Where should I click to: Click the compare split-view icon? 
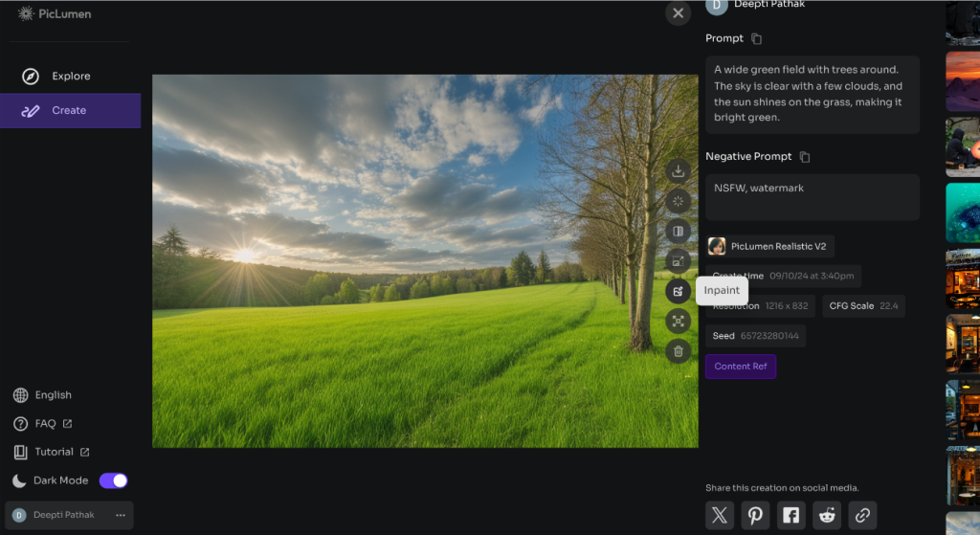(679, 231)
